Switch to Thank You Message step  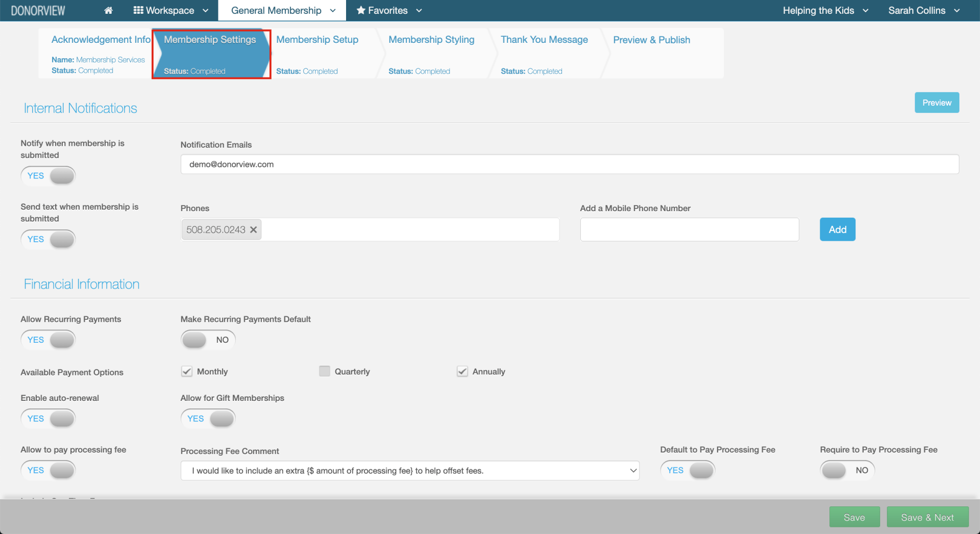(x=544, y=40)
